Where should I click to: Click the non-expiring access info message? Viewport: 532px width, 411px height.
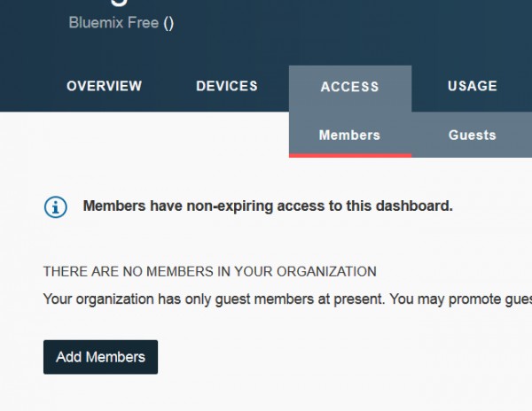[x=268, y=206]
